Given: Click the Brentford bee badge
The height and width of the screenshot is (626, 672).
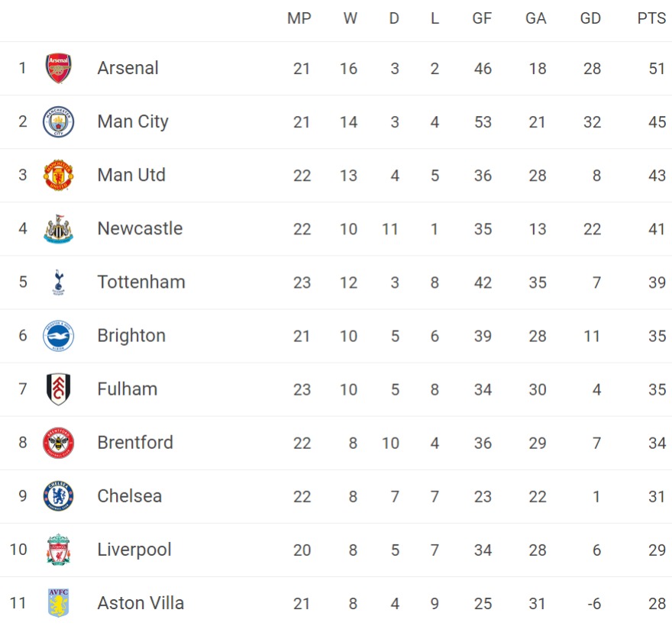Looking at the screenshot, I should tap(58, 443).
